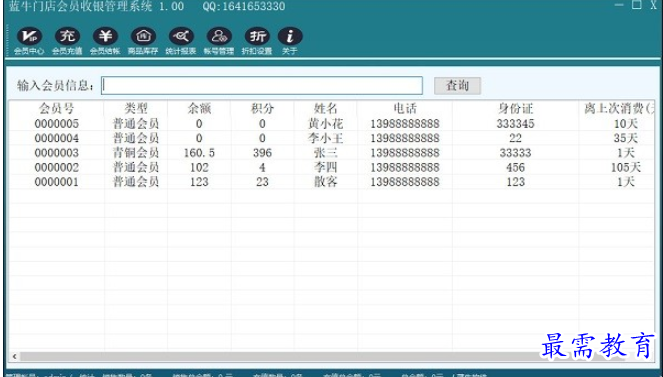663x377 pixels.
Task: Select the name 散客
Action: pyautogui.click(x=326, y=182)
